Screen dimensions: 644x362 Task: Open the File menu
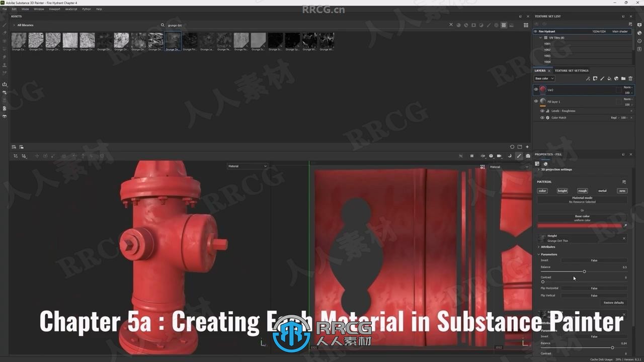pos(5,9)
